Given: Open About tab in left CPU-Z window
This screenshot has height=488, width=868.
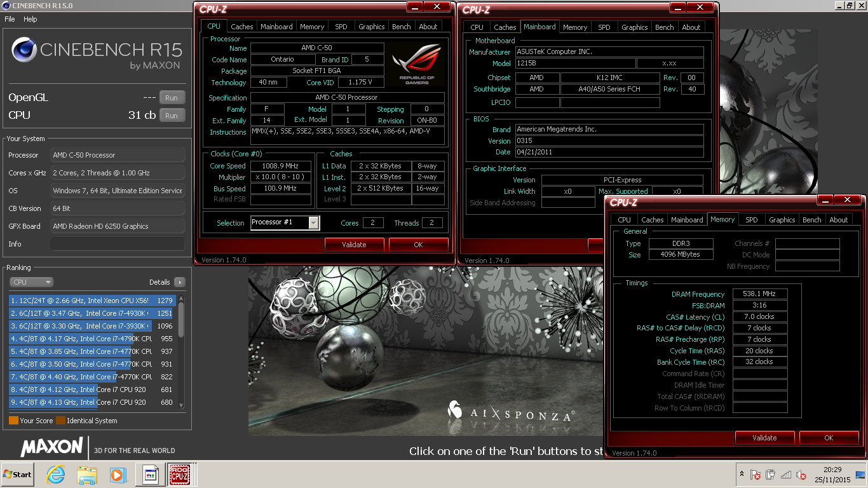Looking at the screenshot, I should pos(428,27).
